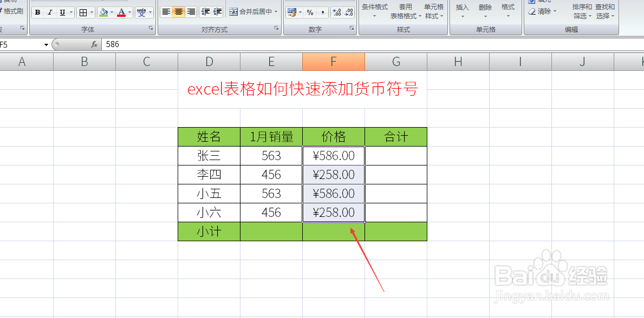
Task: Open 对齐方式 alignment dialog launcher
Action: [x=276, y=29]
